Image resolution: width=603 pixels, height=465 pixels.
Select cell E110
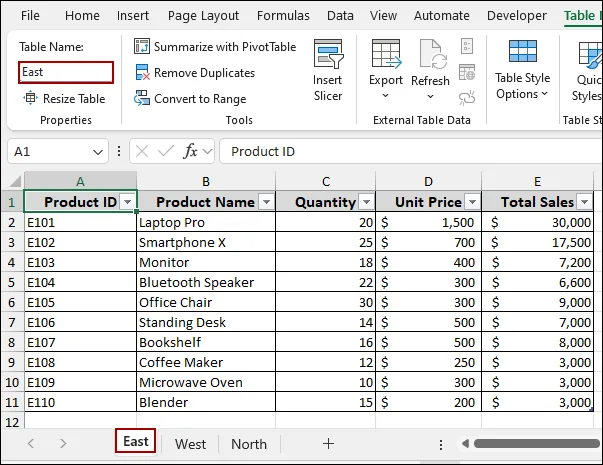pyautogui.click(x=80, y=402)
